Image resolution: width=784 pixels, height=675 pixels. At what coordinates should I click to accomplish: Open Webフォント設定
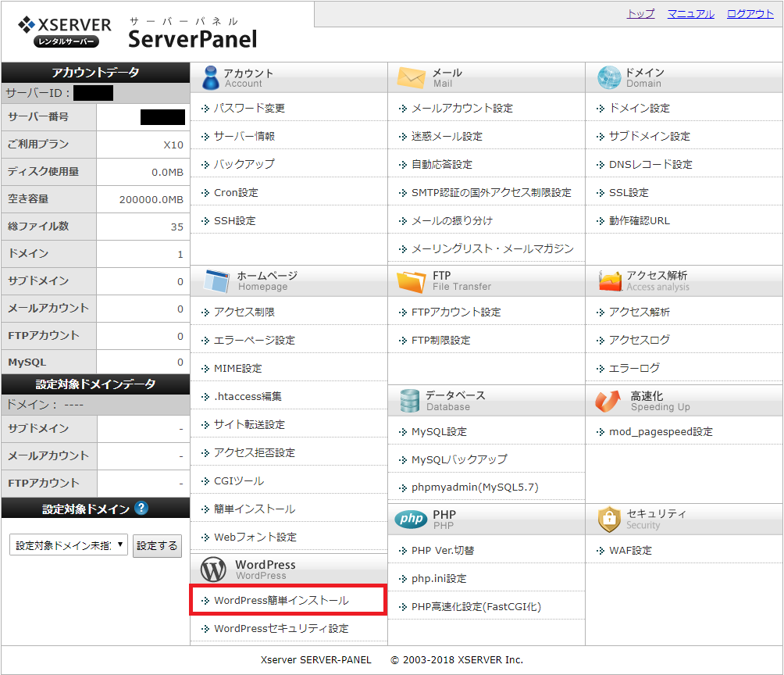coord(255,537)
